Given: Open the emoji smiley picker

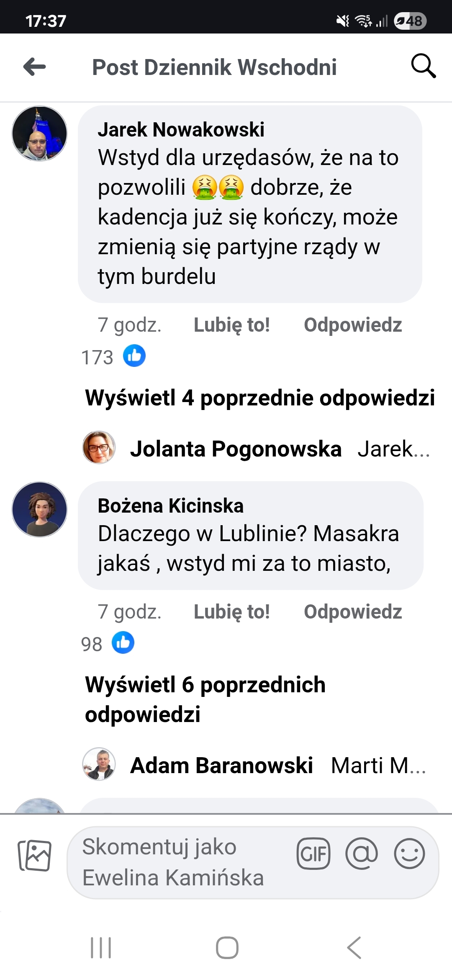Looking at the screenshot, I should [x=409, y=854].
